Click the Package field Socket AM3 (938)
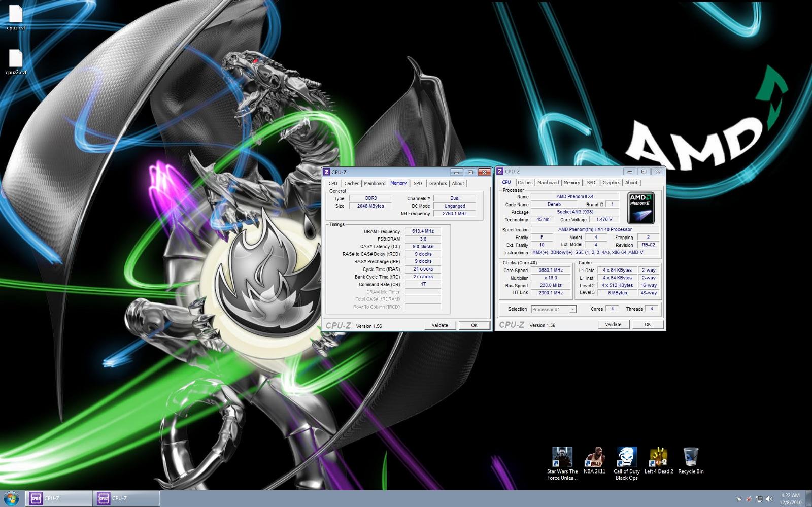Screen dimensions: 812x507 [575, 212]
